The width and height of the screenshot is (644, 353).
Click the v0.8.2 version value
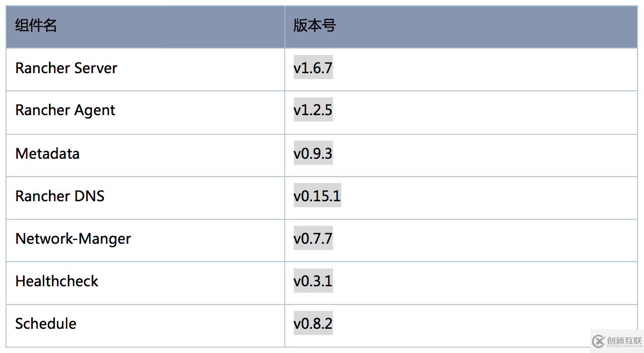tap(313, 323)
